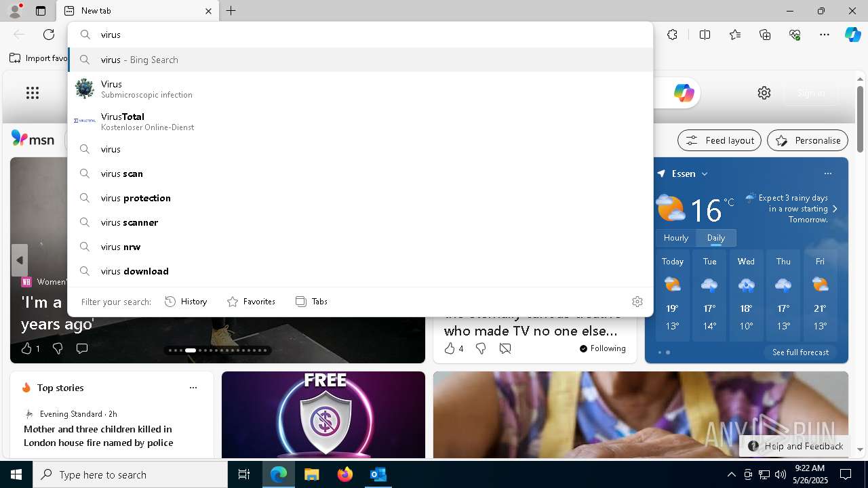Viewport: 868px width, 488px height.
Task: Switch weather to Daily tab
Action: point(716,238)
